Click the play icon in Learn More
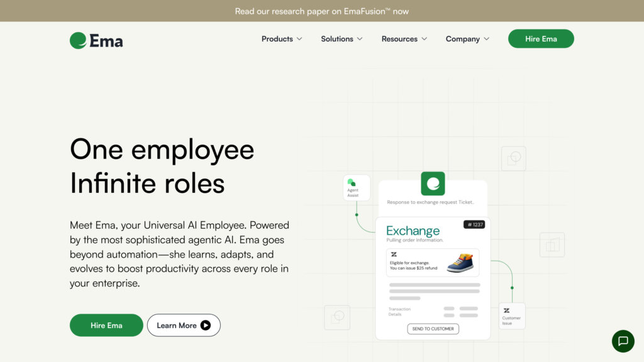This screenshot has width=644, height=362. click(x=206, y=326)
